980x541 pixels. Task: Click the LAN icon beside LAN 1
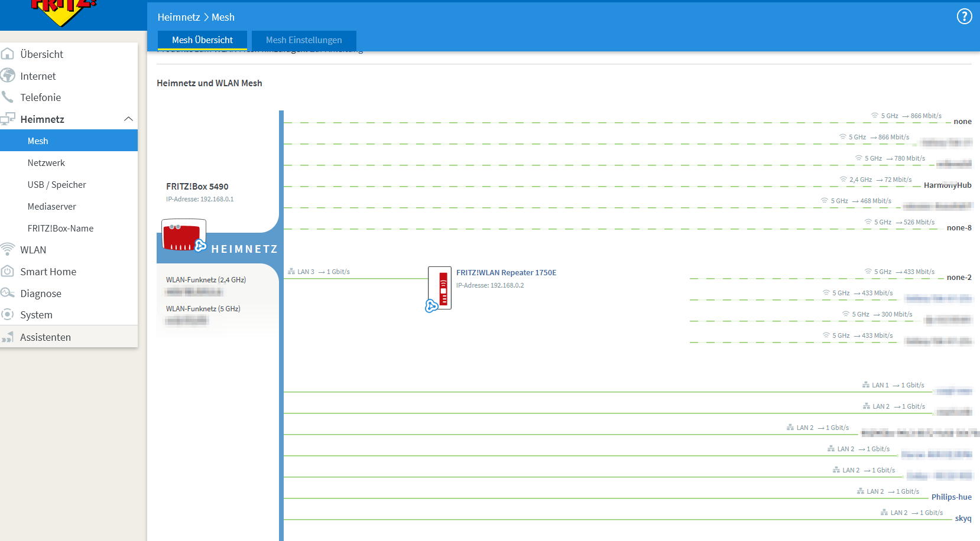pyautogui.click(x=866, y=385)
